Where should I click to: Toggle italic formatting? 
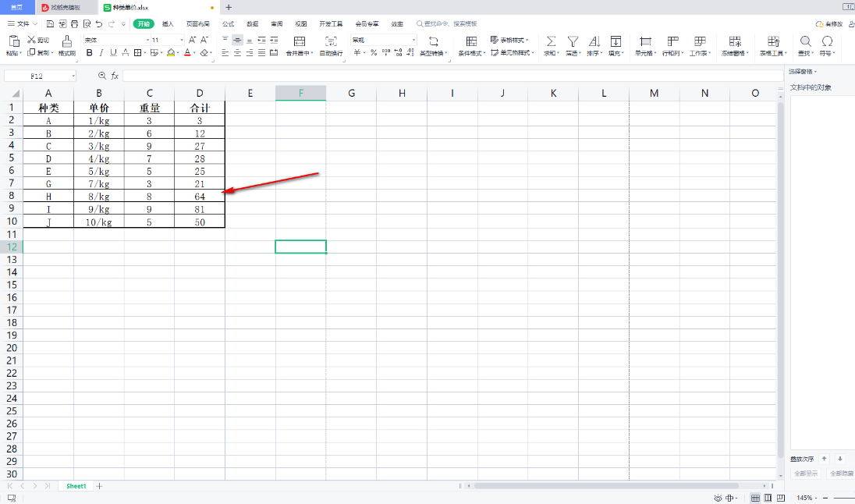click(101, 53)
